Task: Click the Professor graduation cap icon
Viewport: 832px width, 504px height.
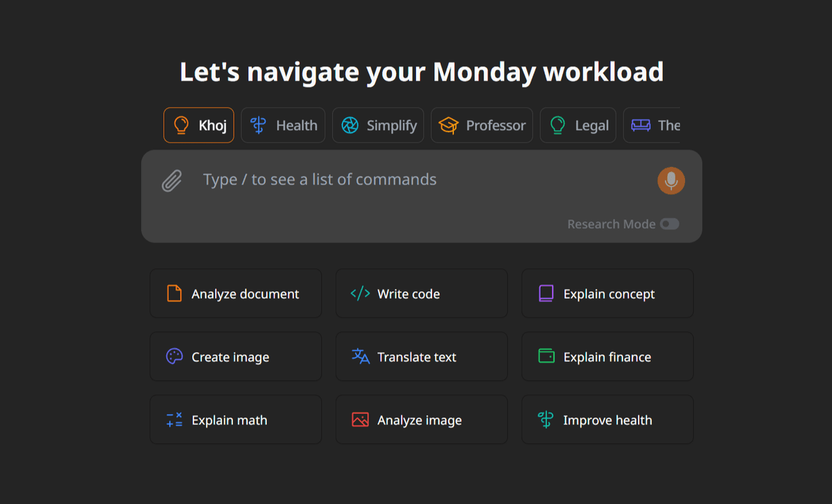Action: tap(449, 125)
